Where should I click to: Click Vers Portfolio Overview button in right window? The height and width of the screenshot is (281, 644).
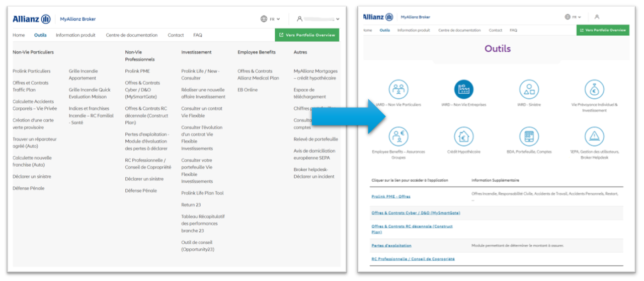tap(603, 30)
